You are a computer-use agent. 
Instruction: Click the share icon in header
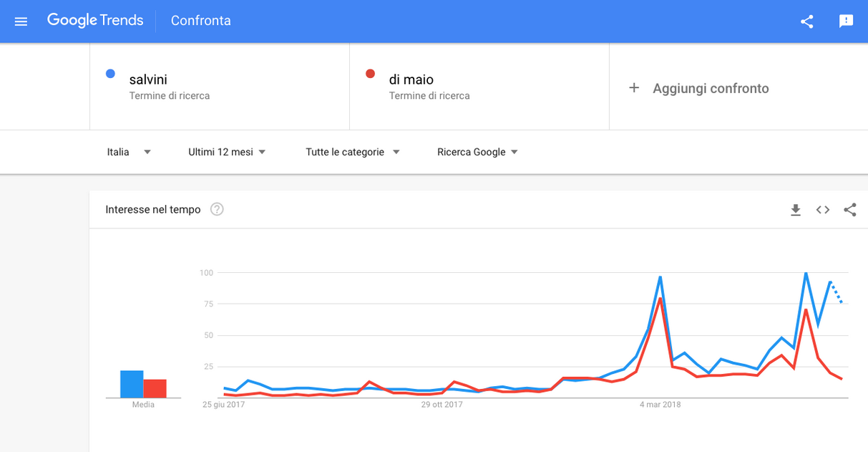807,21
